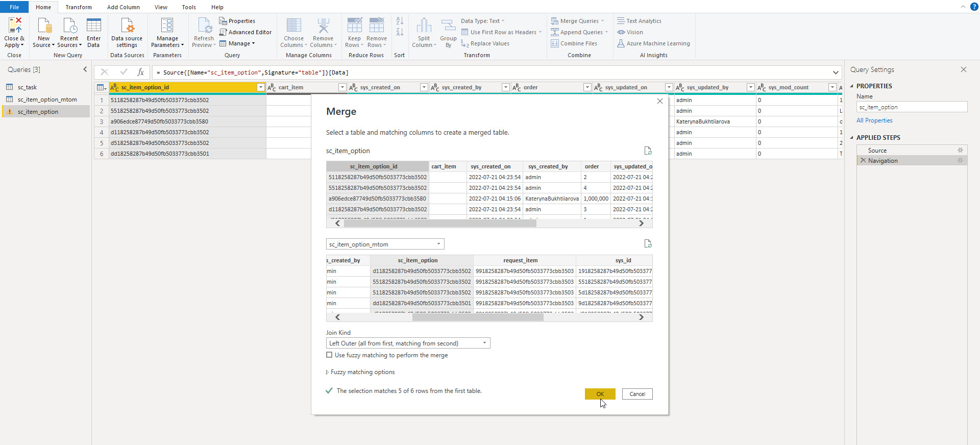
Task: Click the Close & Apply icon
Action: coord(14,27)
